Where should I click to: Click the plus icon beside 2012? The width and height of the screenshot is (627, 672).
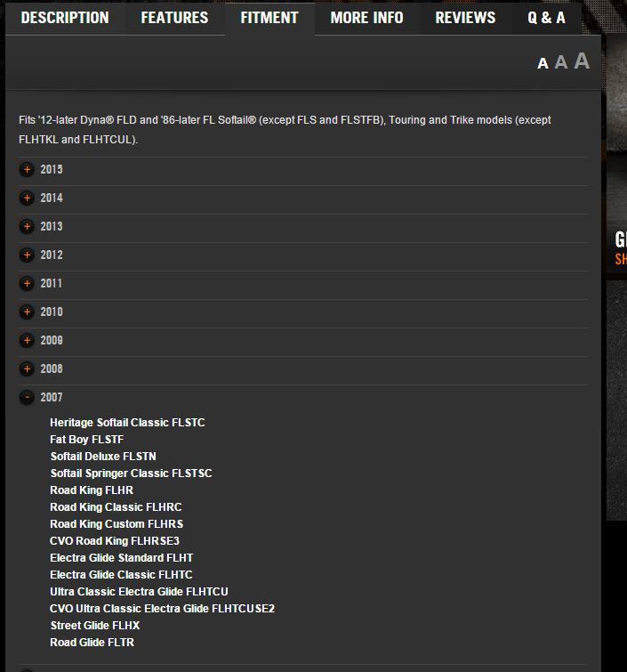[28, 255]
